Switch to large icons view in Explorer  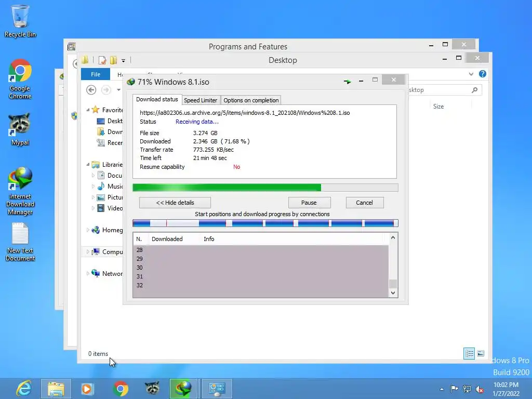[x=481, y=353]
